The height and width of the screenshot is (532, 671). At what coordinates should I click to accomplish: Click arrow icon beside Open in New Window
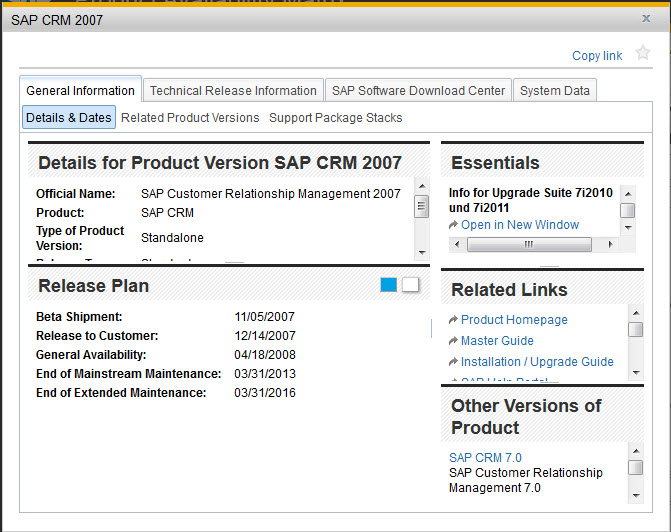pos(453,225)
